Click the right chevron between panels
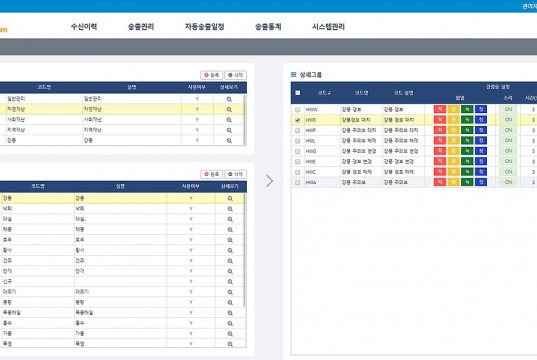 [270, 181]
